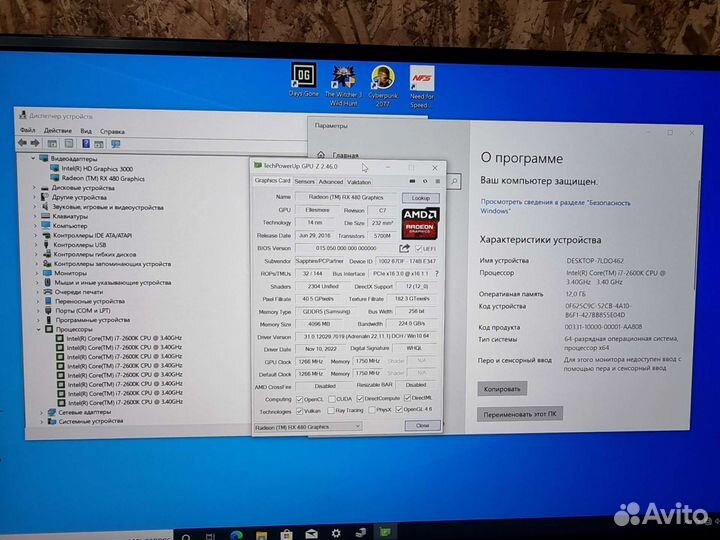Viewport: 720px width, 540px height.
Task: Export BIOS with share arrow icon
Action: coord(404,248)
